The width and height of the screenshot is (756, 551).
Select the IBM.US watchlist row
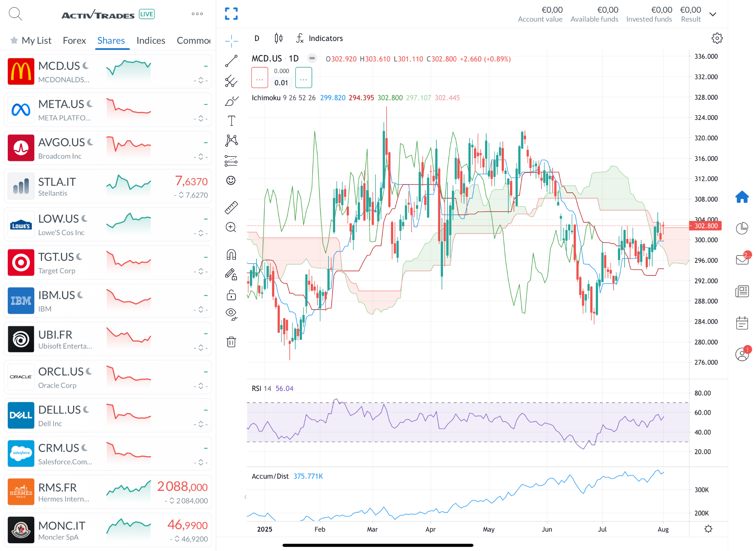(108, 301)
